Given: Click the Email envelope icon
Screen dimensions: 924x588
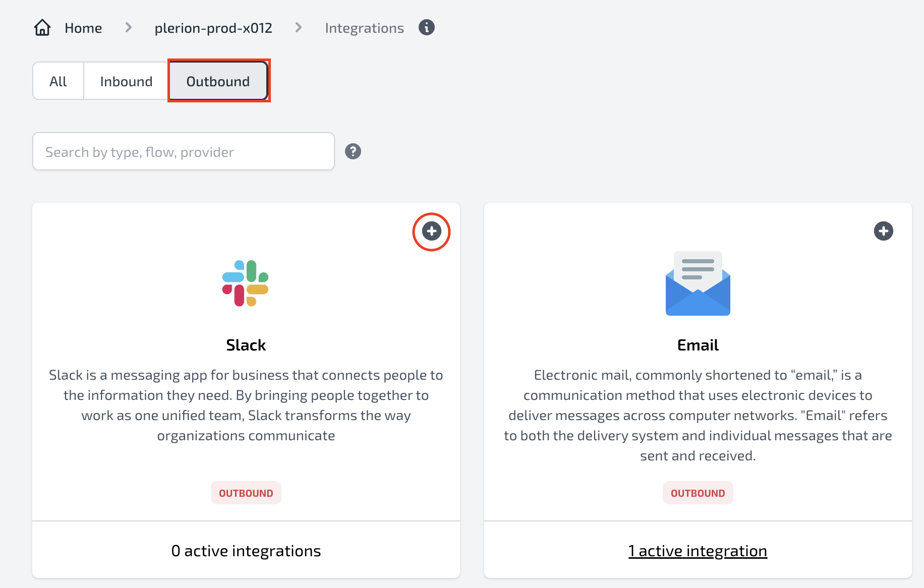Looking at the screenshot, I should [x=698, y=283].
